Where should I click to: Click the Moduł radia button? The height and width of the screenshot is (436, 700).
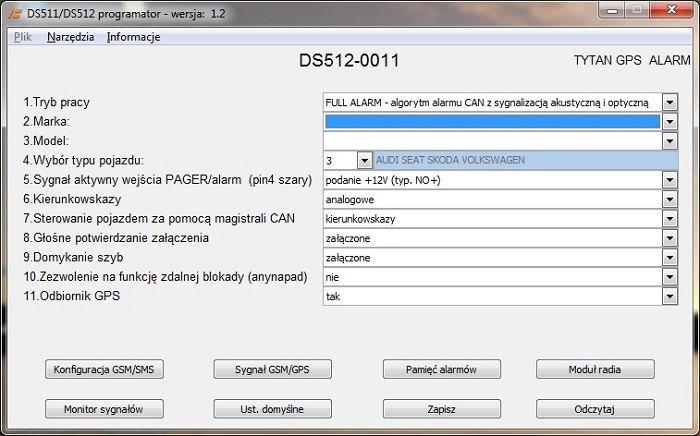point(595,369)
